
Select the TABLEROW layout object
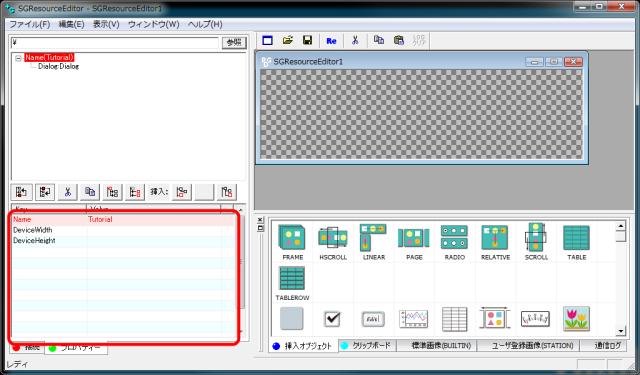[x=292, y=283]
